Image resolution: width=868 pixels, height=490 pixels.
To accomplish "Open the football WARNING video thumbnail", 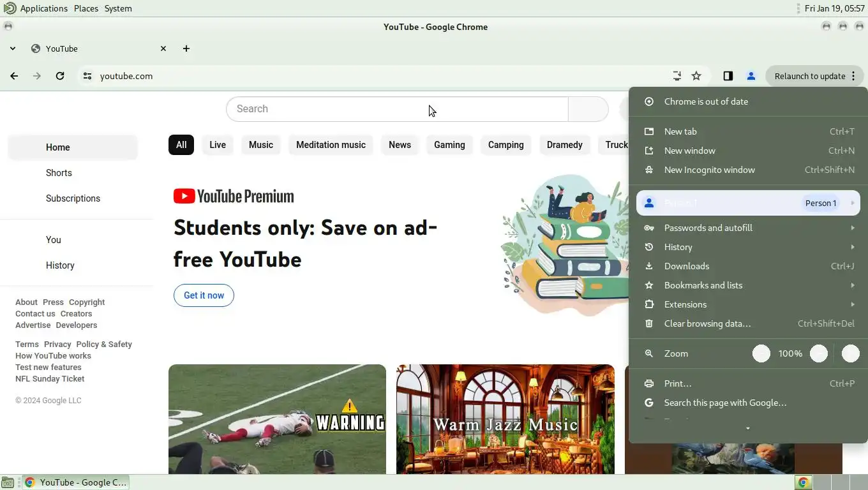I will (277, 419).
